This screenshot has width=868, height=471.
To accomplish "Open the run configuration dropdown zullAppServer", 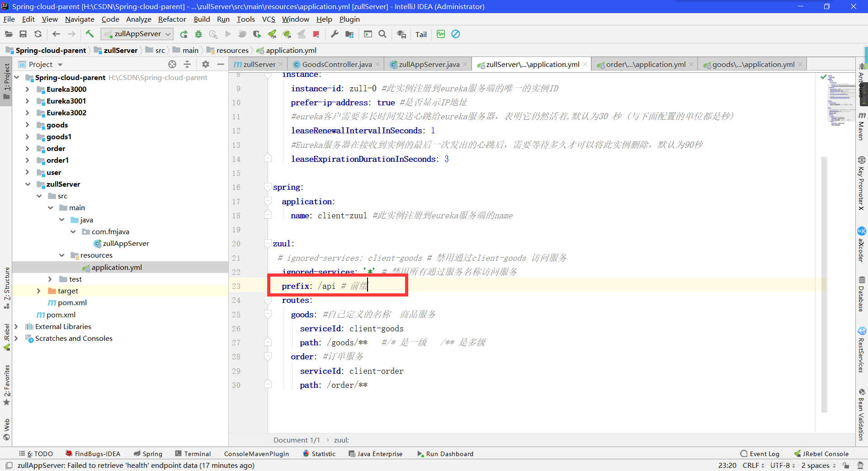I will pos(137,34).
